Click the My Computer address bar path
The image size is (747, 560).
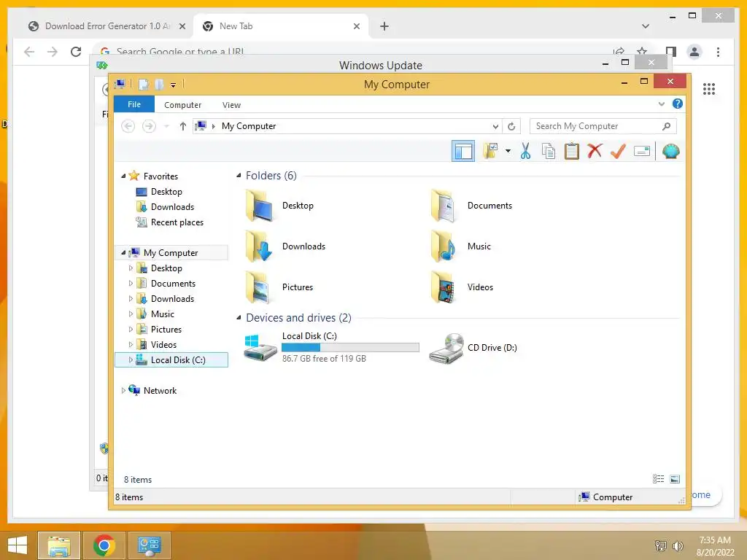click(248, 126)
